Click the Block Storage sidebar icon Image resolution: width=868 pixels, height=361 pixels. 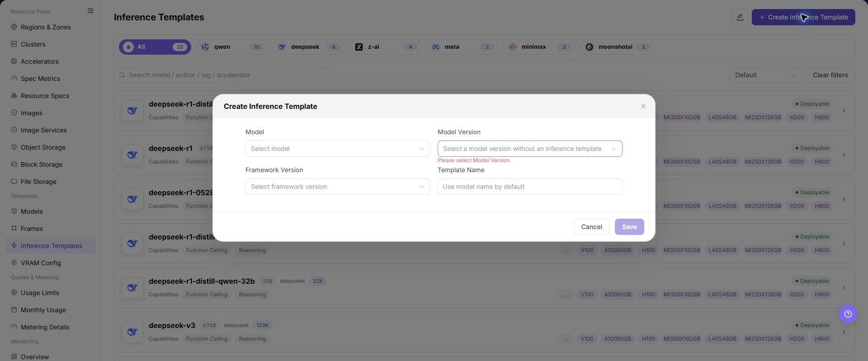[x=14, y=164]
